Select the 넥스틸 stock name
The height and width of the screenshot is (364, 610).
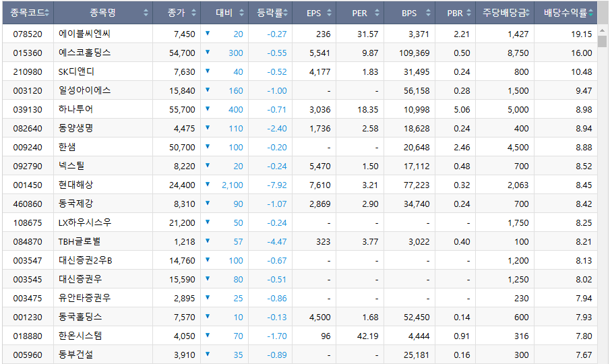pos(71,166)
